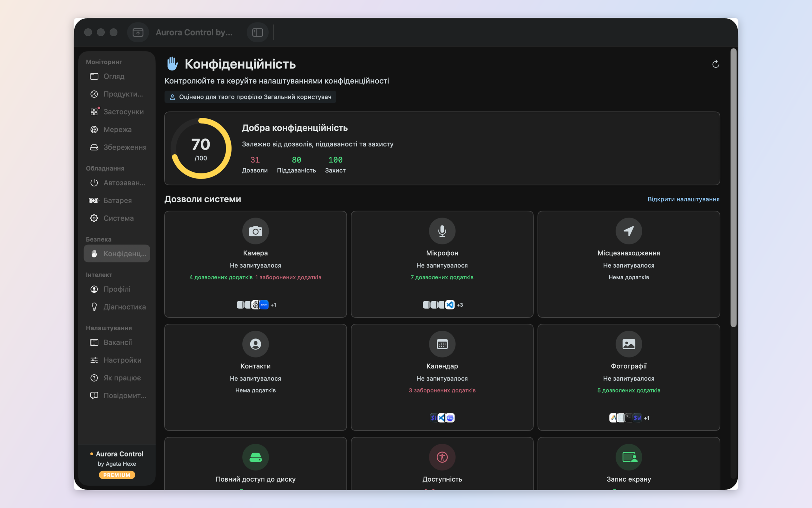Open Вакансії in the sidebar
This screenshot has height=508, width=812.
click(117, 342)
